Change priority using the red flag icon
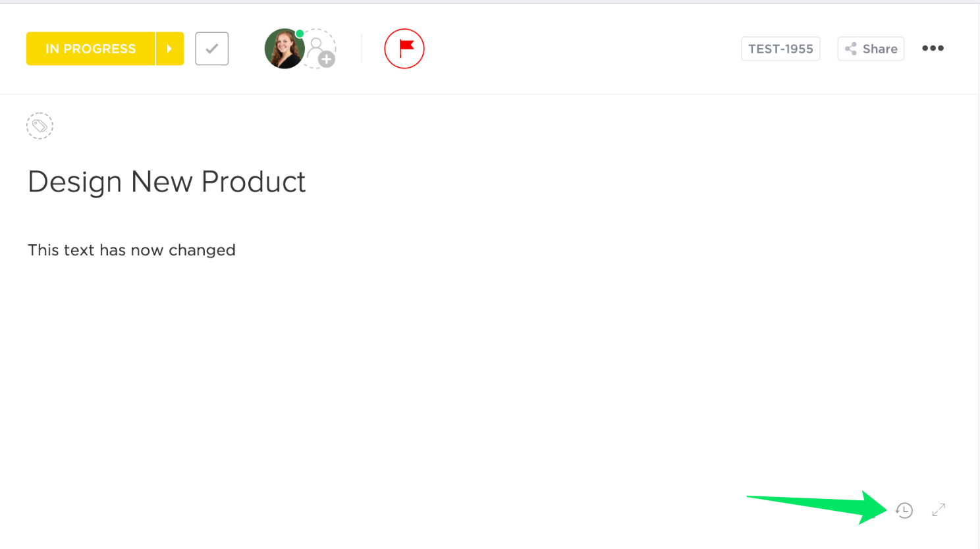 pos(404,49)
